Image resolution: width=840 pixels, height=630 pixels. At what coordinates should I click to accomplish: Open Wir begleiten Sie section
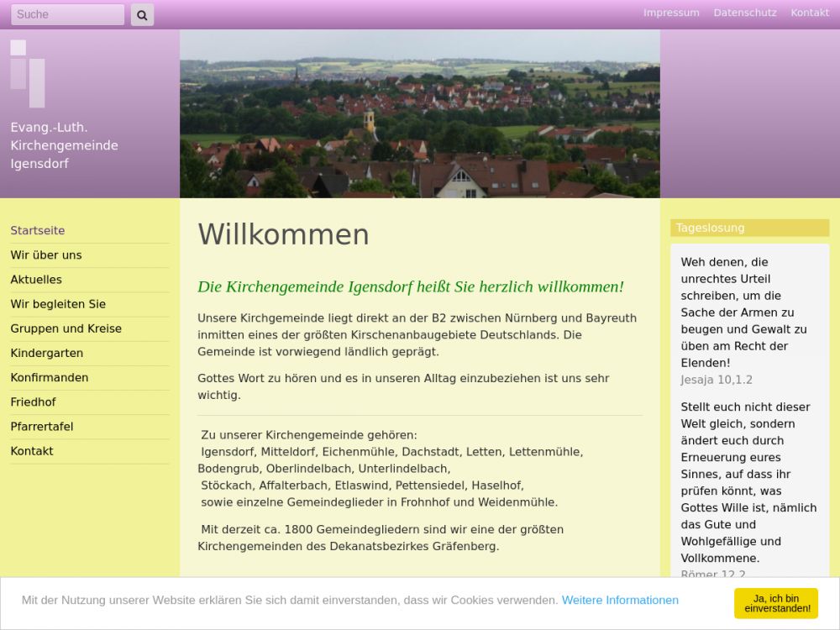[x=58, y=304]
